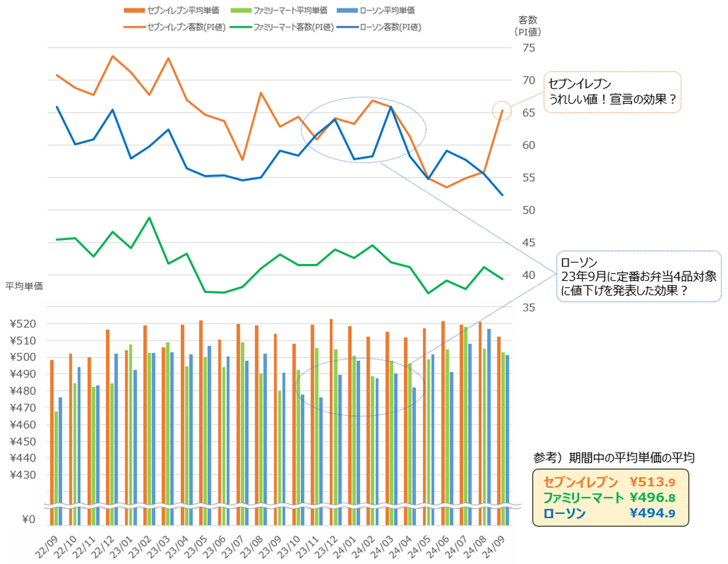Click the ファミリーマート ¥496.8 average row

(x=610, y=497)
